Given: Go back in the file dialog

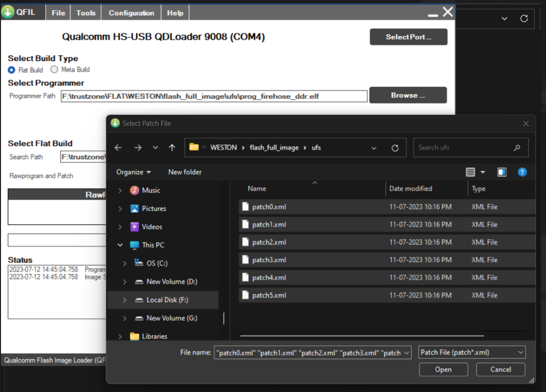Looking at the screenshot, I should [x=118, y=147].
